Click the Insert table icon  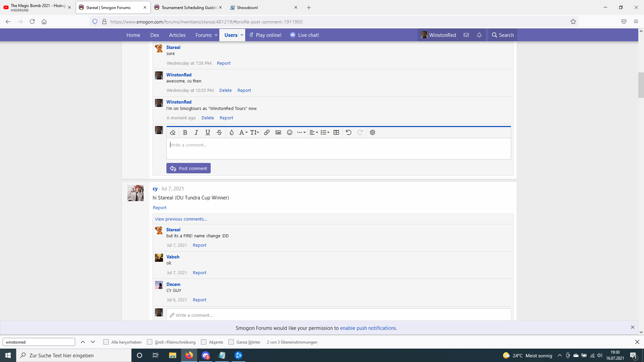(336, 132)
